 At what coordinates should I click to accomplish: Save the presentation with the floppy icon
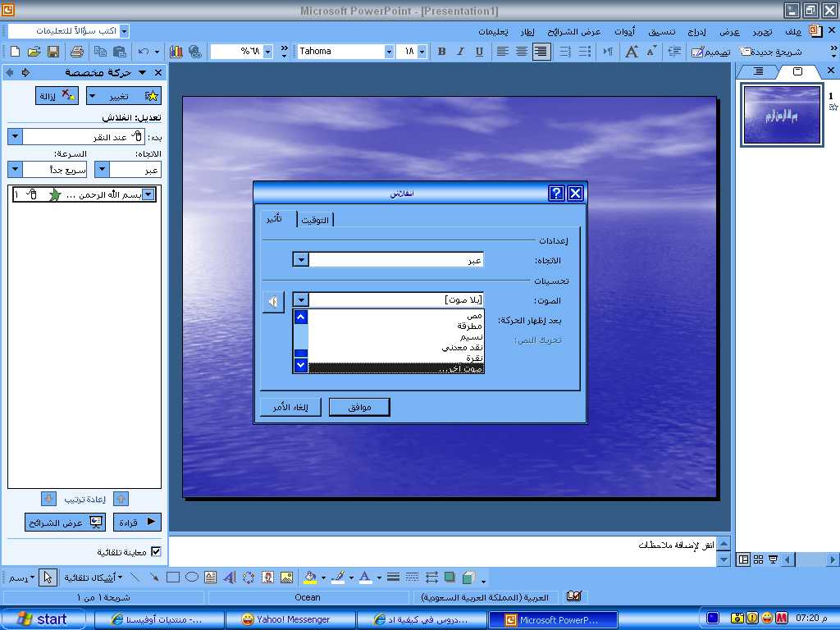pyautogui.click(x=53, y=52)
